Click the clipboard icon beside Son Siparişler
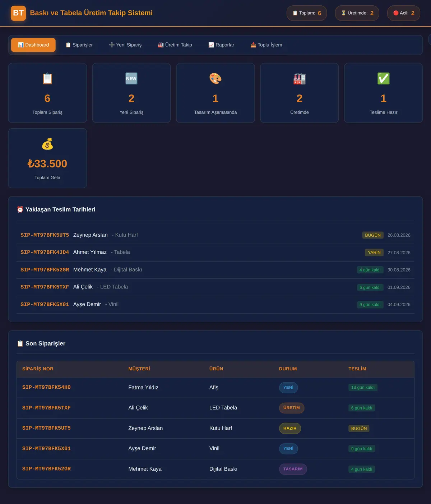The height and width of the screenshot is (504, 431). click(x=20, y=343)
